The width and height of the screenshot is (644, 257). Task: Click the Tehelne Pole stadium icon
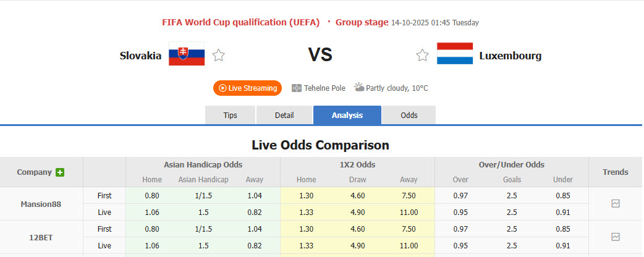tap(297, 88)
